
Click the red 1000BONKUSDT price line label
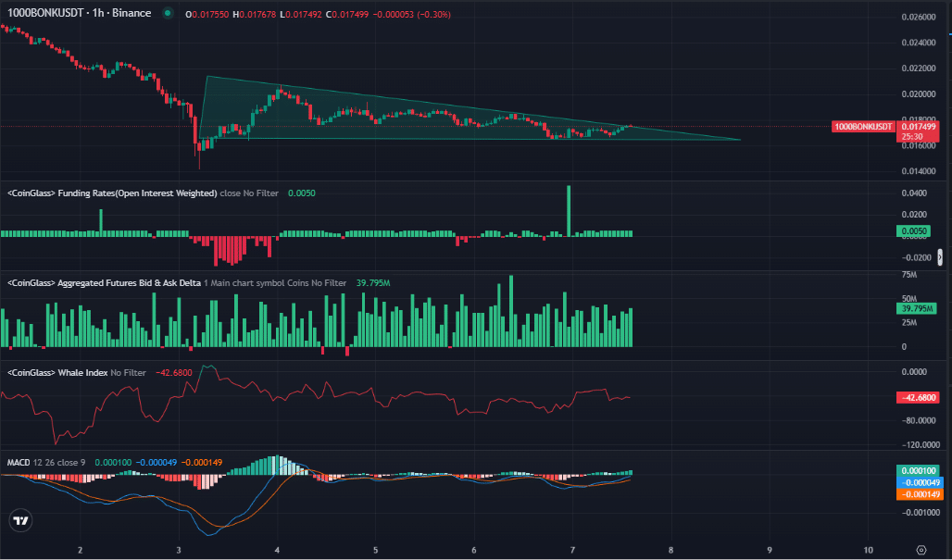pos(863,126)
